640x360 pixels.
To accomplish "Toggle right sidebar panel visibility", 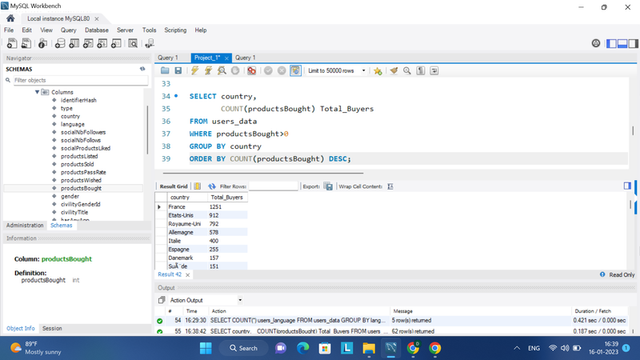I will tap(633, 43).
